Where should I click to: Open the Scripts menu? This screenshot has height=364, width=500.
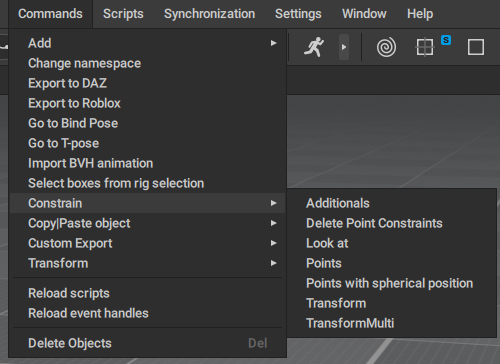pyautogui.click(x=123, y=14)
